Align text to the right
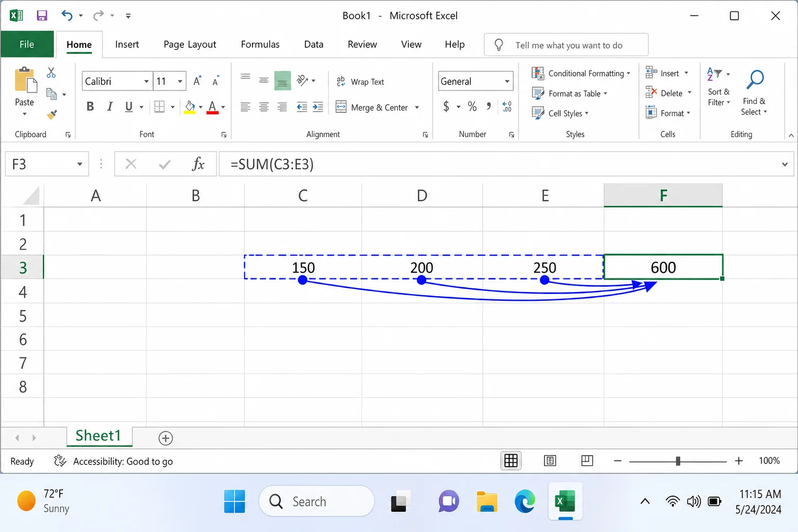Viewport: 798px width, 532px height. click(282, 107)
